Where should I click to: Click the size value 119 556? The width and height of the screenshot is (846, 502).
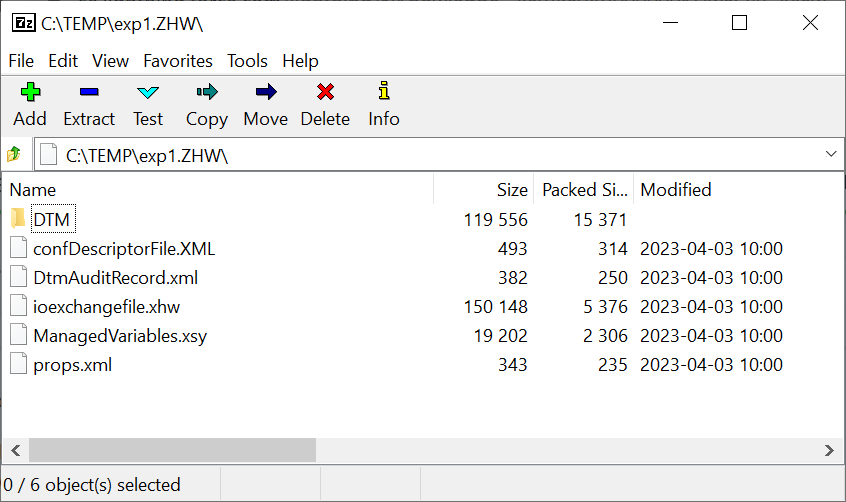(495, 220)
